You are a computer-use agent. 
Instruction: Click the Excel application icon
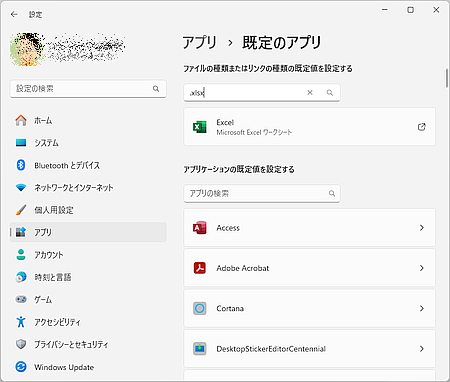tap(200, 127)
